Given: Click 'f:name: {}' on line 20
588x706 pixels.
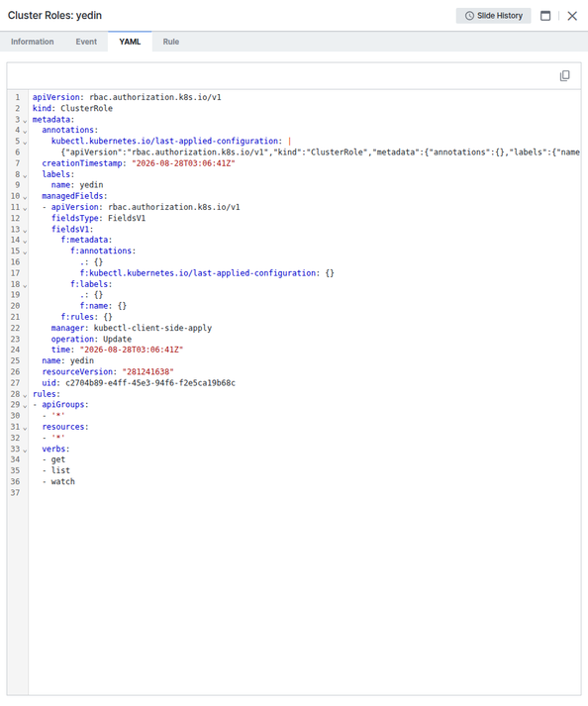Looking at the screenshot, I should [103, 306].
